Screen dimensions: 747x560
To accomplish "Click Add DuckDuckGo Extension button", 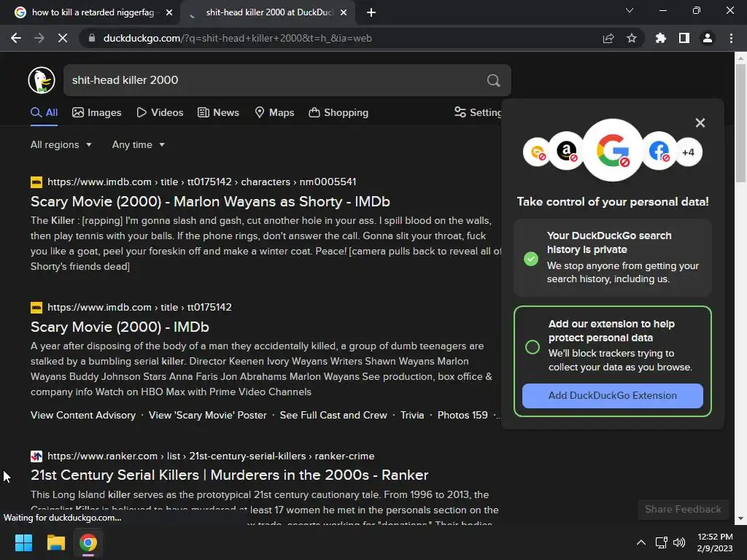I will [x=612, y=396].
